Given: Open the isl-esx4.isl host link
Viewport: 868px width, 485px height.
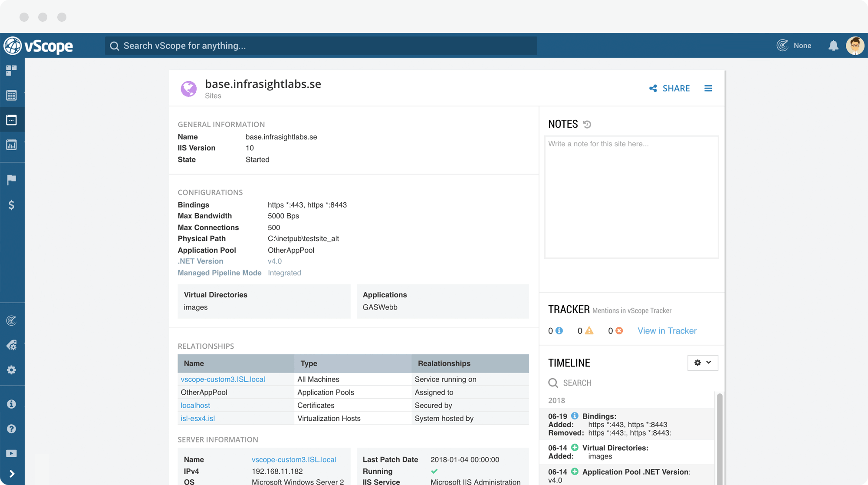Looking at the screenshot, I should tap(198, 418).
